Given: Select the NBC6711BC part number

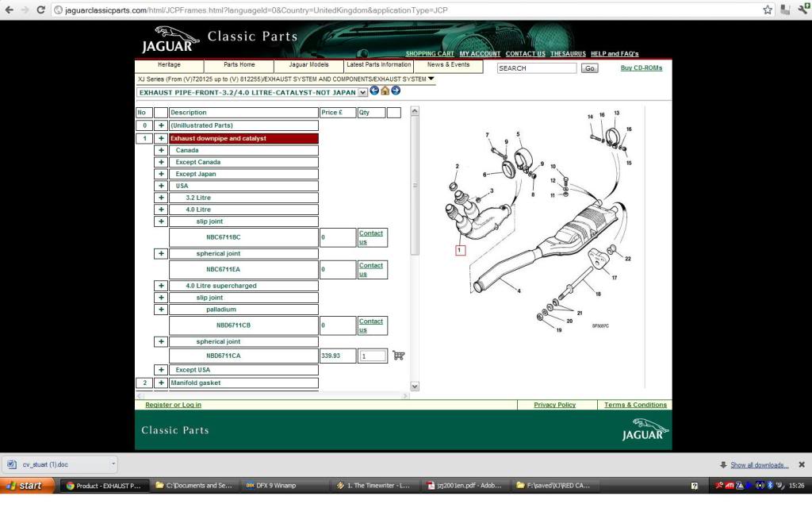Looking at the screenshot, I should 223,237.
